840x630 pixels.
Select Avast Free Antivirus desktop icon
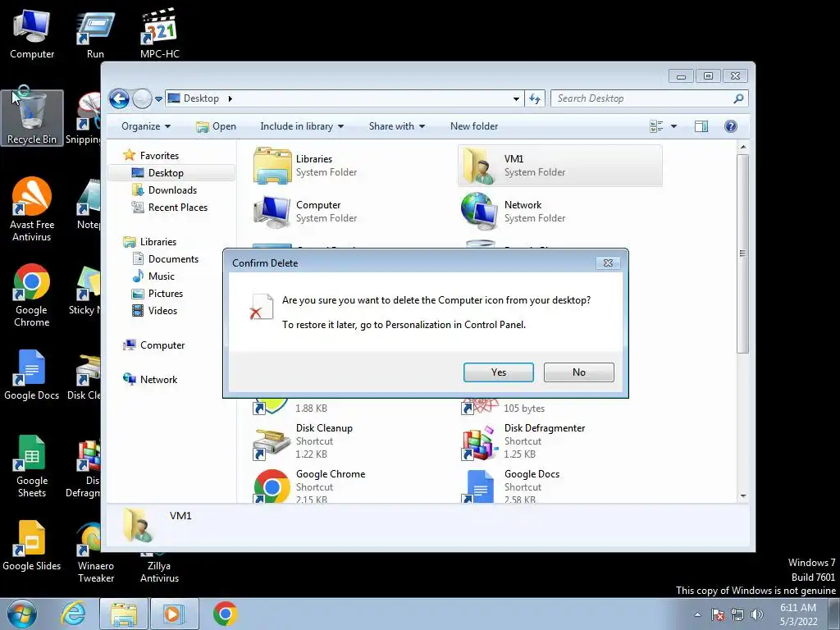coord(32,209)
